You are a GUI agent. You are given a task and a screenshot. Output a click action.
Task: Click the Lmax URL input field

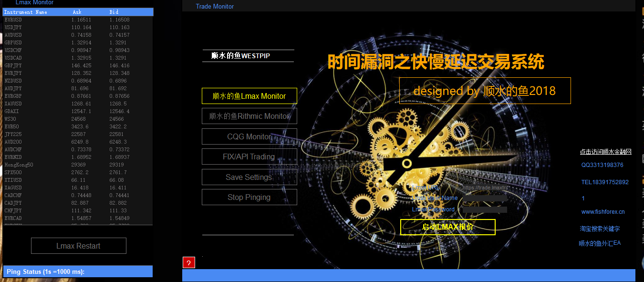(x=485, y=188)
